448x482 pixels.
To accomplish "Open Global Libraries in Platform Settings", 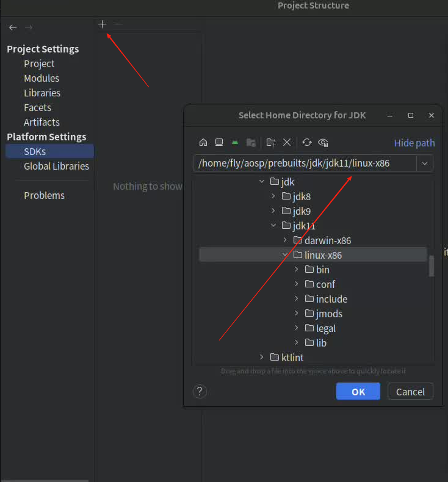I will (x=56, y=166).
